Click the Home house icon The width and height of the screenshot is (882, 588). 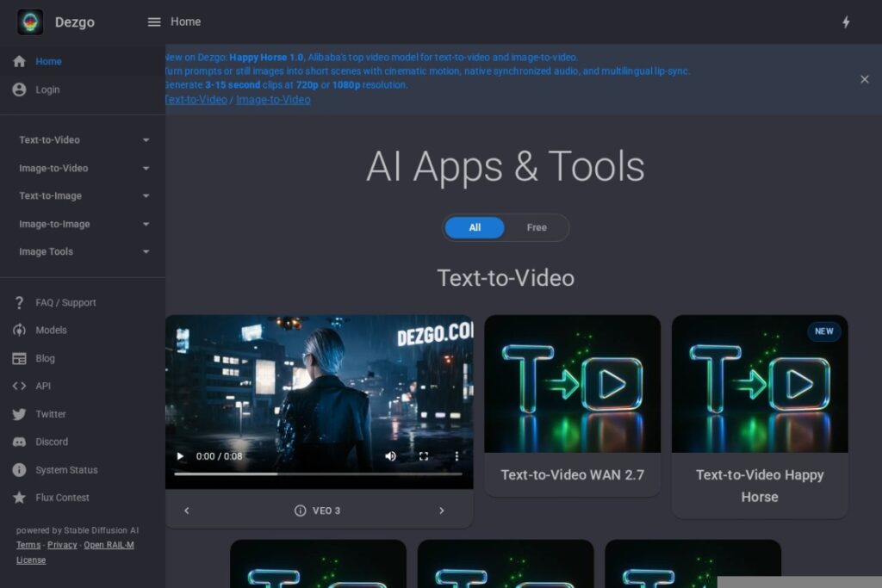[19, 61]
